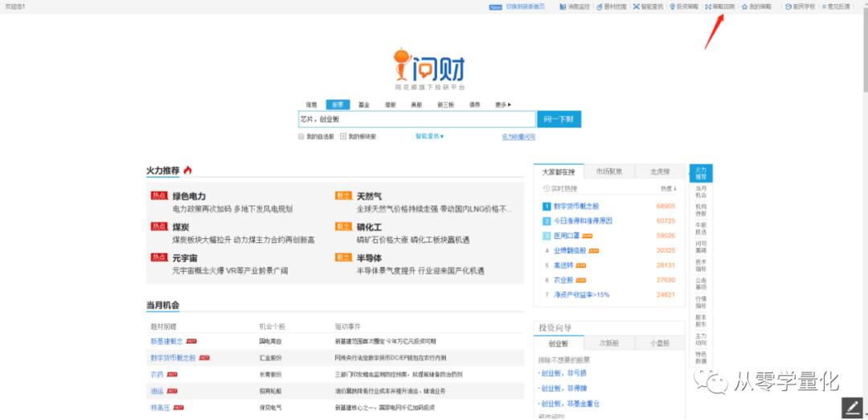Open the 特高压 theme link
Viewport: 868px width, 420px height.
coord(161,407)
